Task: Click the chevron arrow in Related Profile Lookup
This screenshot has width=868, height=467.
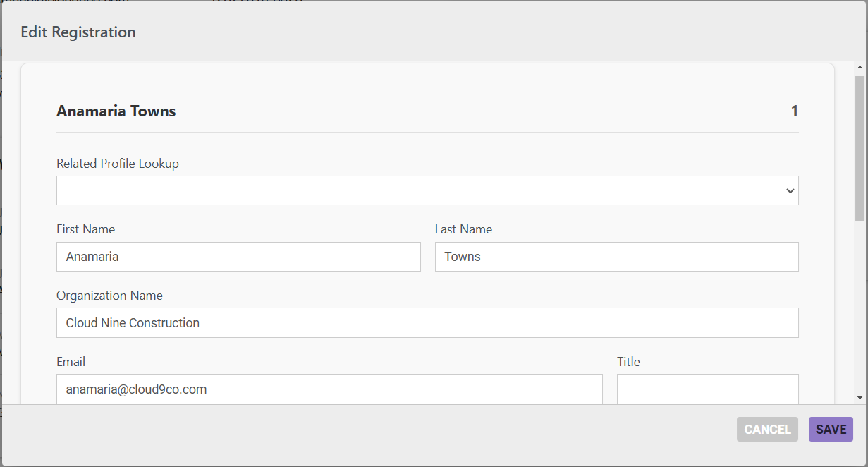Action: [790, 191]
